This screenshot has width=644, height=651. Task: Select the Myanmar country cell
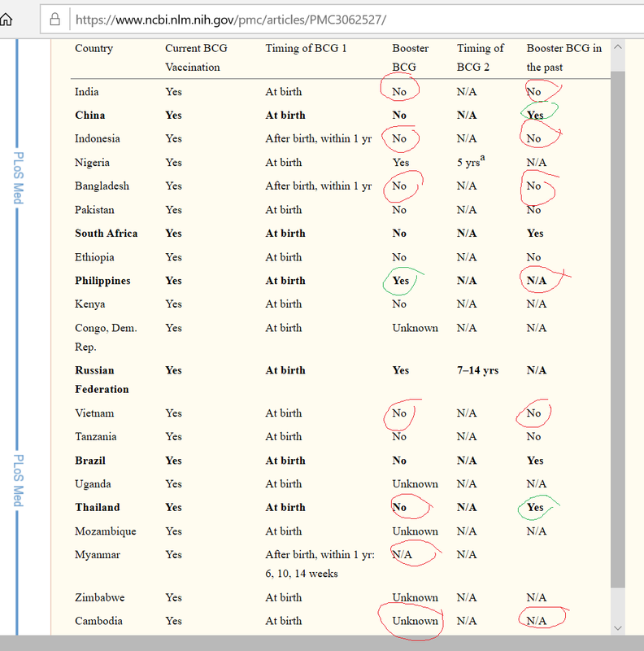pos(97,555)
